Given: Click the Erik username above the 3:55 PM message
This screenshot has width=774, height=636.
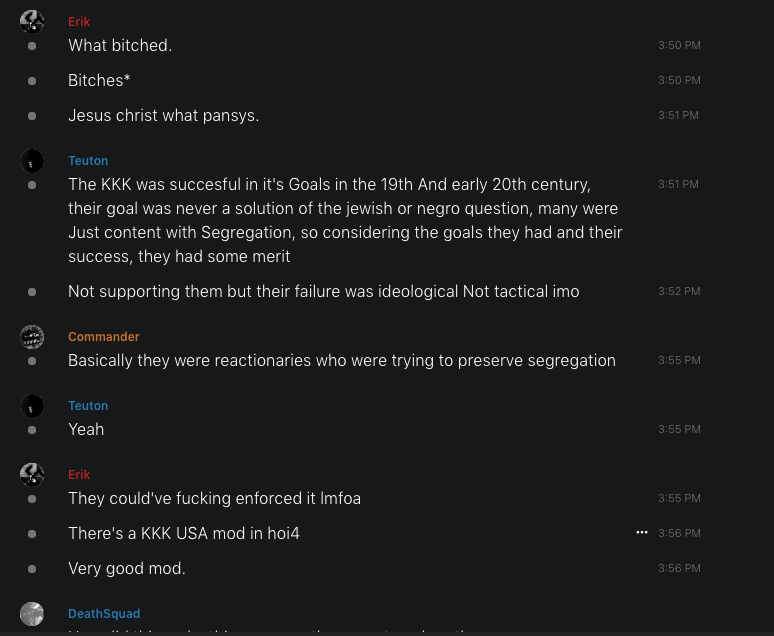Looking at the screenshot, I should point(79,475).
